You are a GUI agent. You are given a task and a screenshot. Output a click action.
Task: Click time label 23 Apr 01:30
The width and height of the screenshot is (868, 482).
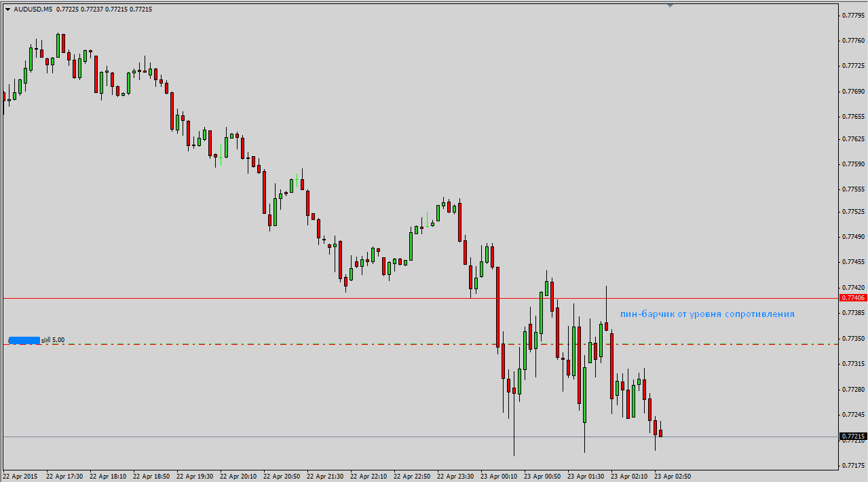tap(586, 477)
